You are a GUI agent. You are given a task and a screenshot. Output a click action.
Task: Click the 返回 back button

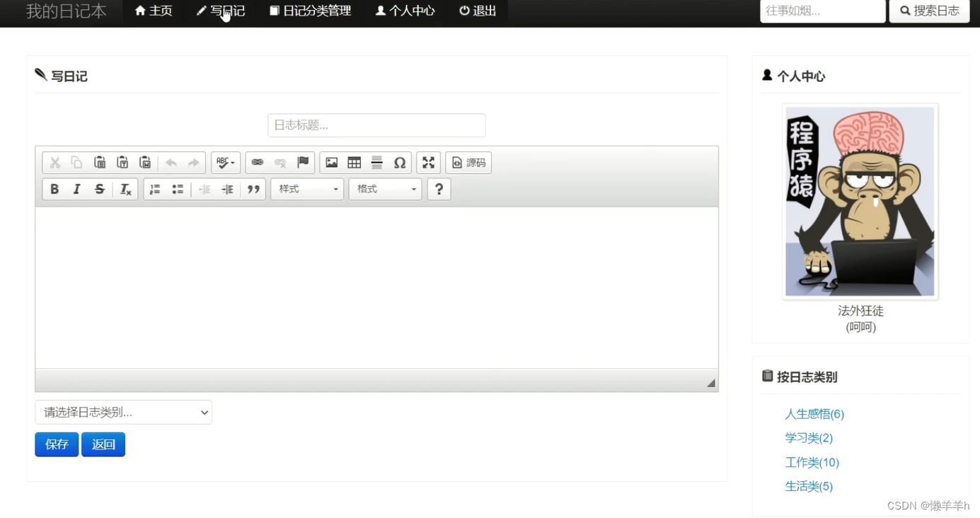[103, 444]
